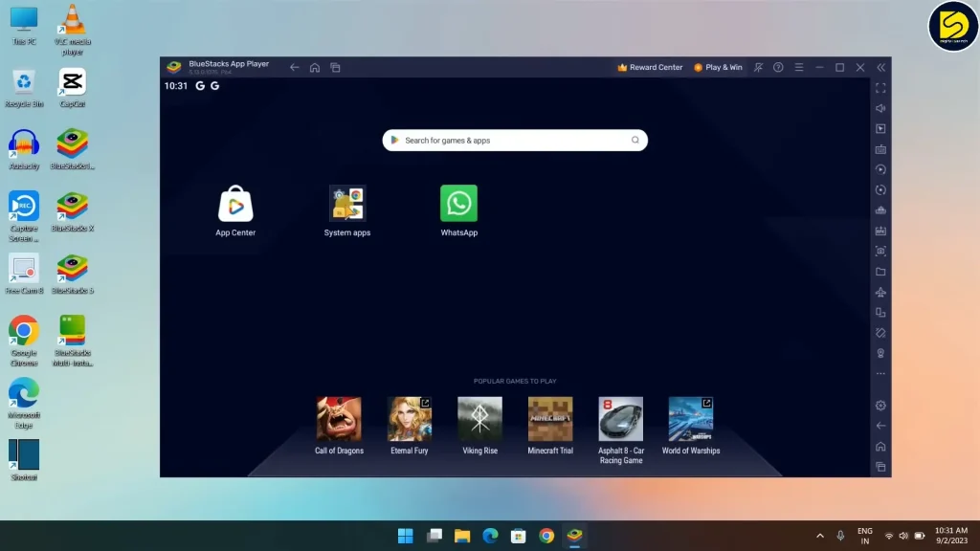This screenshot has height=551, width=980.
Task: Click the Search for games & apps field
Action: tap(514, 141)
